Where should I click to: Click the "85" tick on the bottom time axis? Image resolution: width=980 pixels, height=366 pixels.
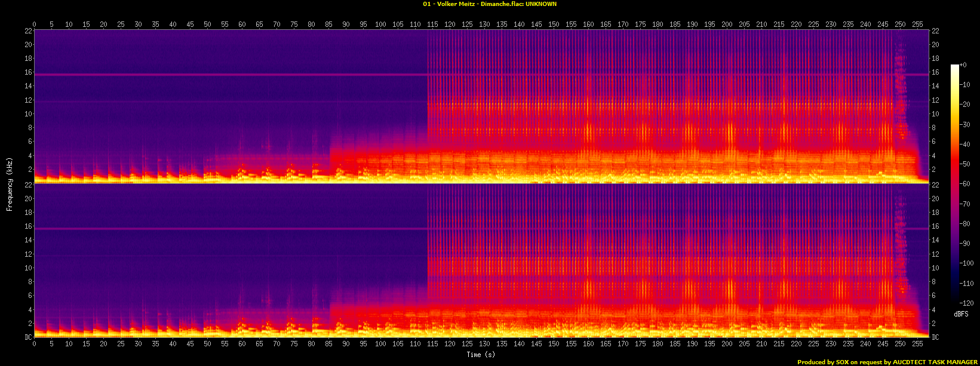click(x=328, y=343)
